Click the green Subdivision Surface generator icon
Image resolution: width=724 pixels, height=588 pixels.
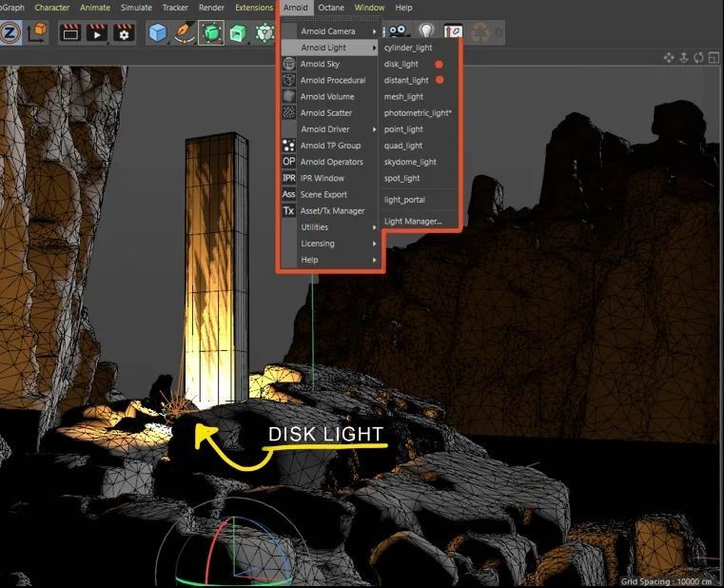(211, 32)
